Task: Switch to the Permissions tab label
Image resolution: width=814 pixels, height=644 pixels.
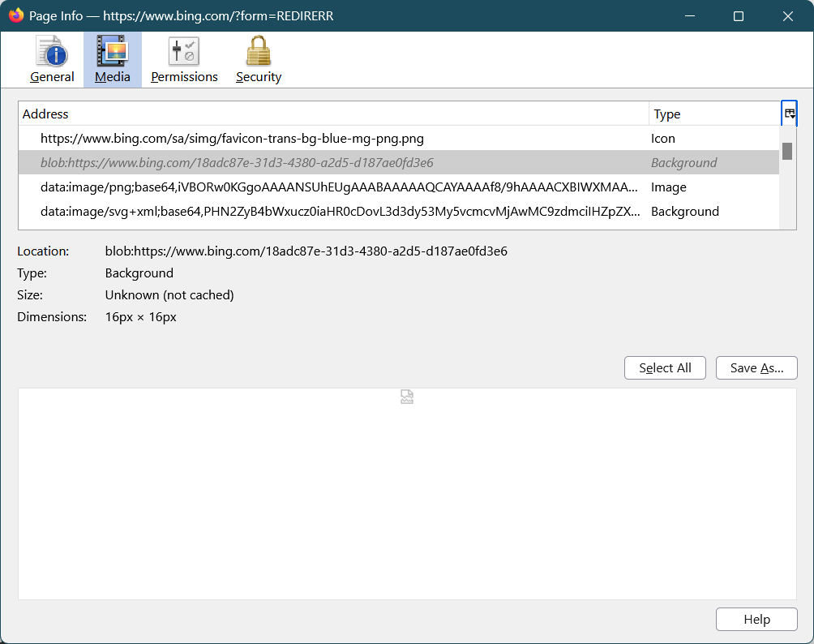Action: click(184, 77)
